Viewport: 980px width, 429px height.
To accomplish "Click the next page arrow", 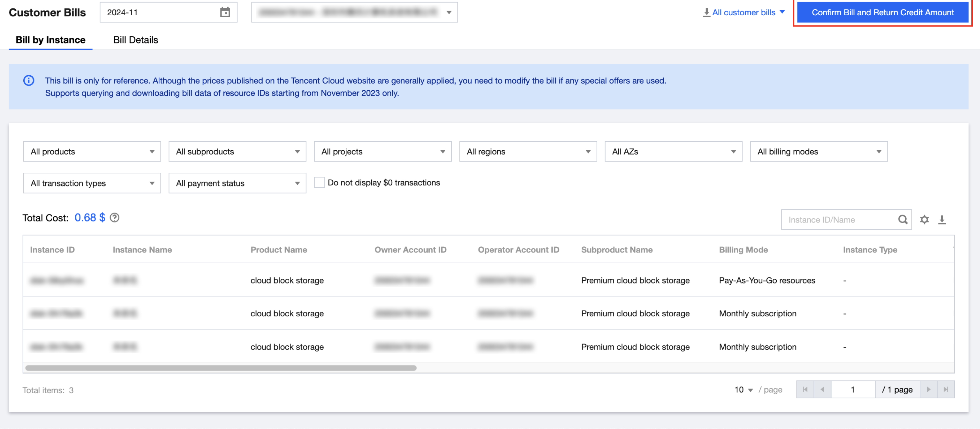I will 928,389.
